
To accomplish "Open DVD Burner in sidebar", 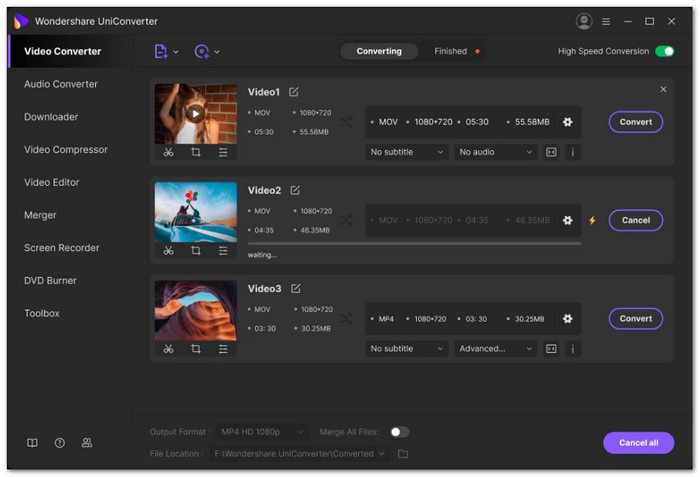I will coord(50,280).
